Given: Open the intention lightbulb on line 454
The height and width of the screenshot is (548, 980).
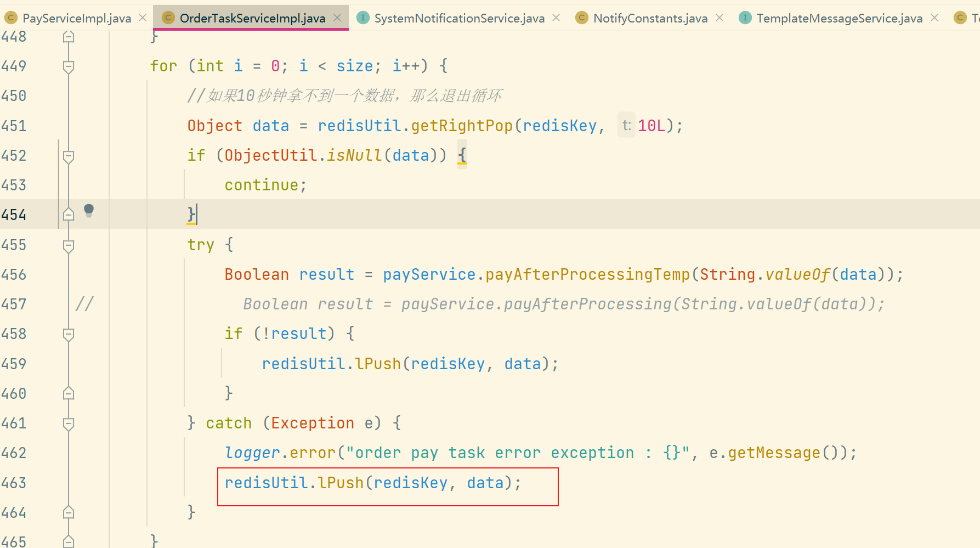Looking at the screenshot, I should click(89, 211).
